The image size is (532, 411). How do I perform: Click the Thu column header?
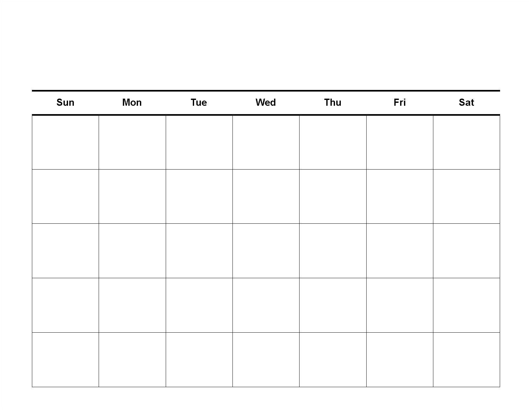(x=333, y=103)
